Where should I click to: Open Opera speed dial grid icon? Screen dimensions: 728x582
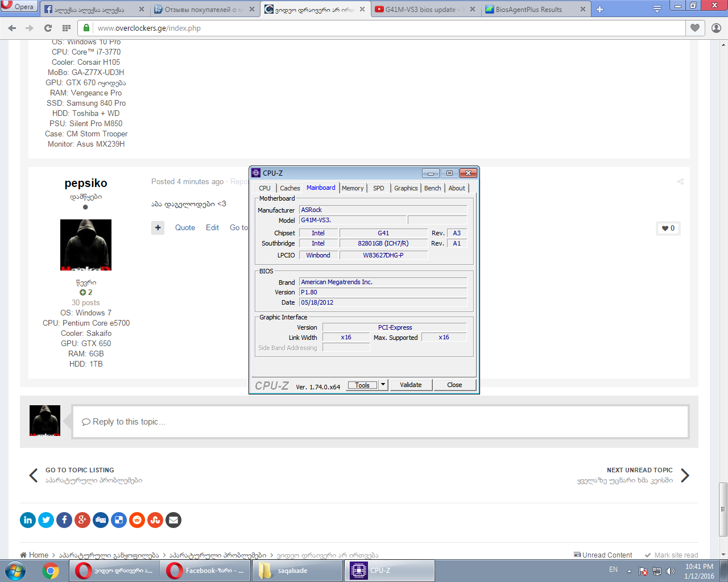pos(67,28)
